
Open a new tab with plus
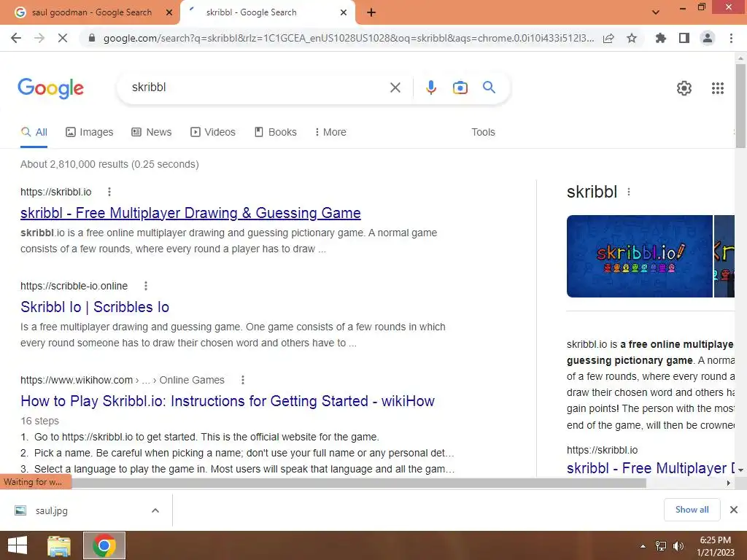pyautogui.click(x=371, y=13)
